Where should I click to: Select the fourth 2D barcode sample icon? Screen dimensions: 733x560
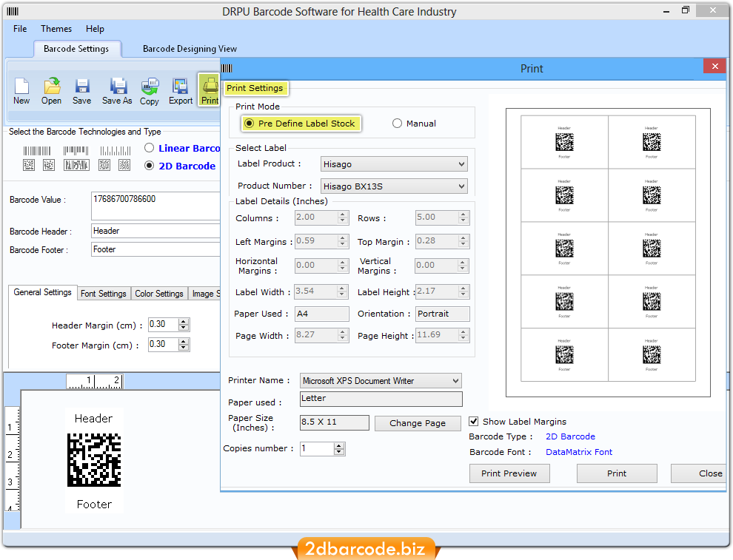(x=104, y=165)
